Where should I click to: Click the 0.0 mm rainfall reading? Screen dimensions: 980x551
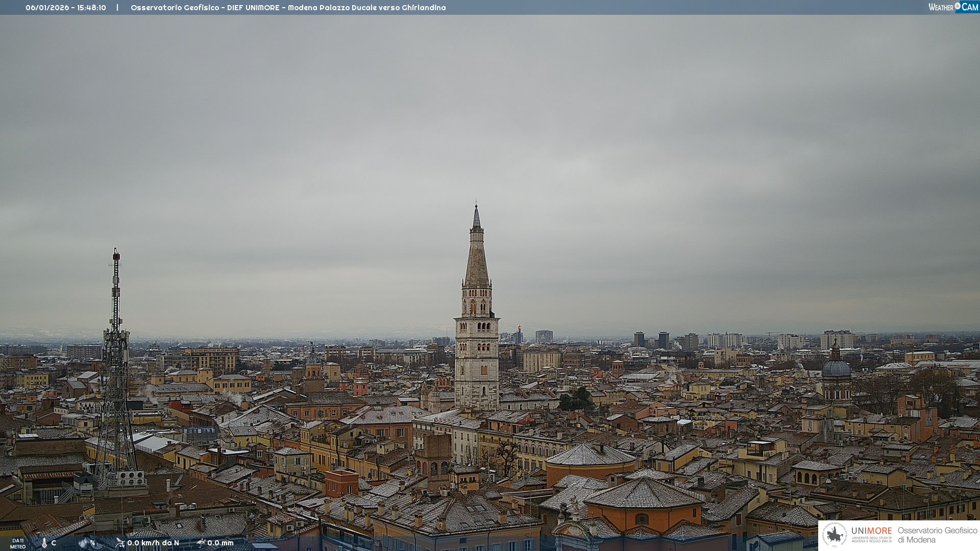tap(220, 543)
